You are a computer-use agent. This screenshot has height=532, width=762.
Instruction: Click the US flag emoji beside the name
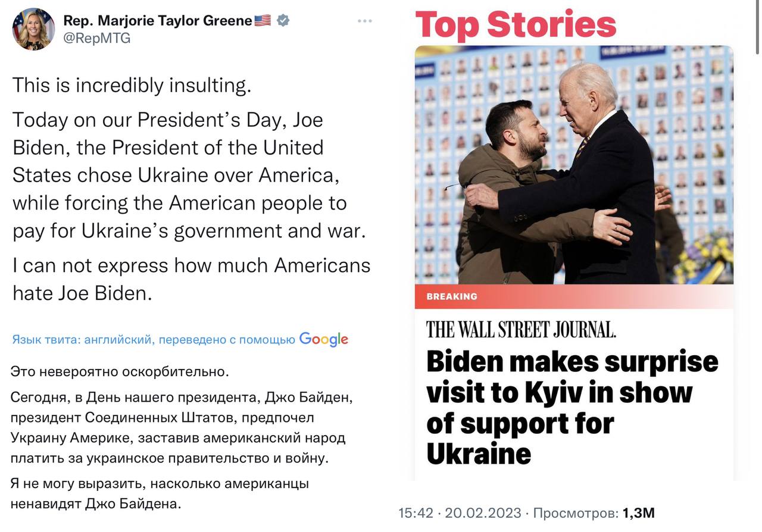click(263, 21)
